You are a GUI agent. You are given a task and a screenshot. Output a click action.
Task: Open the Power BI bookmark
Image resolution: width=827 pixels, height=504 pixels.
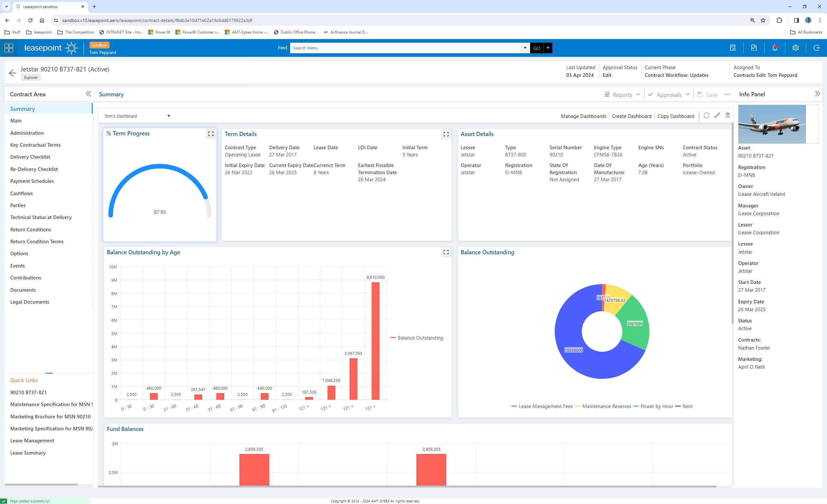159,32
